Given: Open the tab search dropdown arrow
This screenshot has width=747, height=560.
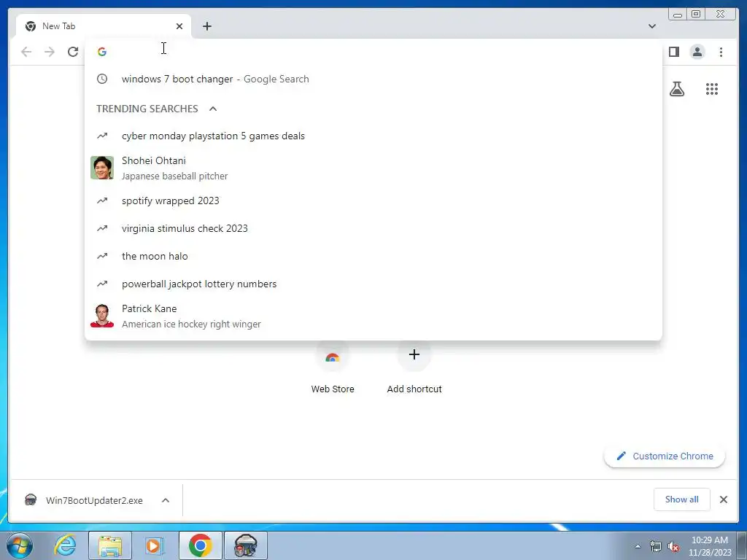Looking at the screenshot, I should 652,26.
